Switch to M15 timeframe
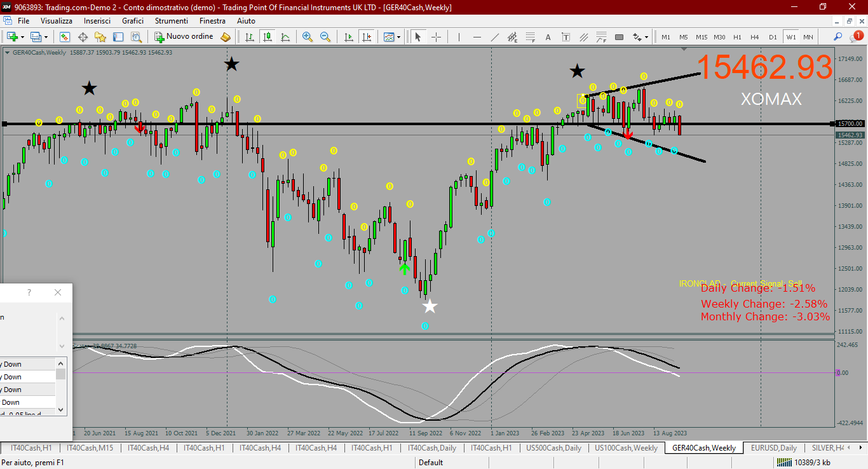 (702, 37)
